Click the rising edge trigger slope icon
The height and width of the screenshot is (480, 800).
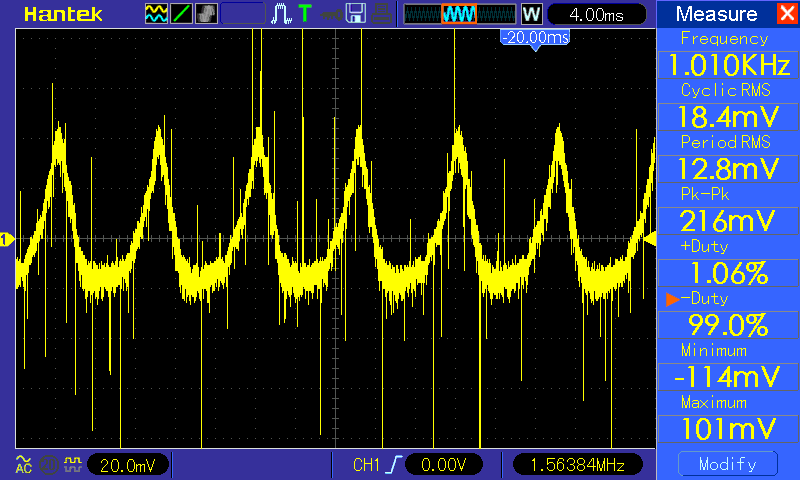[x=393, y=465]
